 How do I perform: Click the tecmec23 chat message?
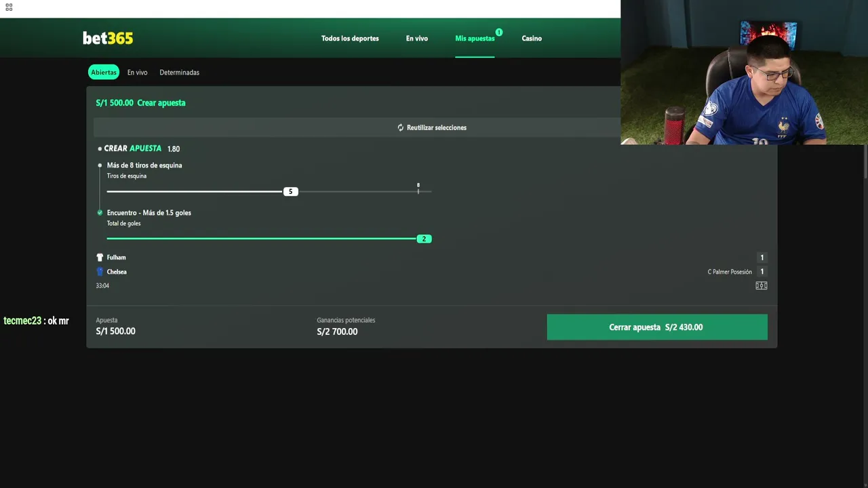pos(36,321)
